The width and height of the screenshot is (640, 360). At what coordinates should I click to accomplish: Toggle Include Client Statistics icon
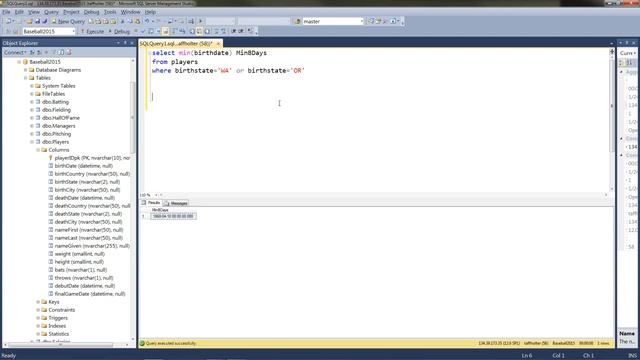(182, 31)
